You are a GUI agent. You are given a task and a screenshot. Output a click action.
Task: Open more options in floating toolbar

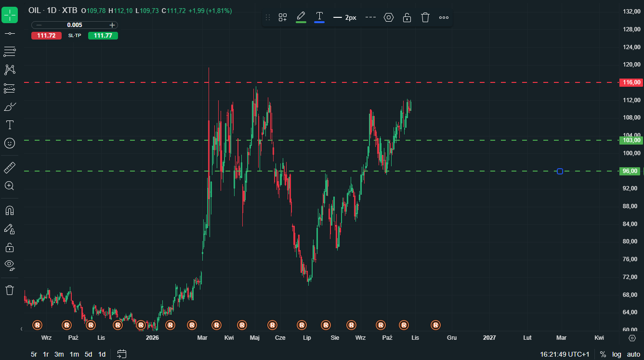click(444, 17)
